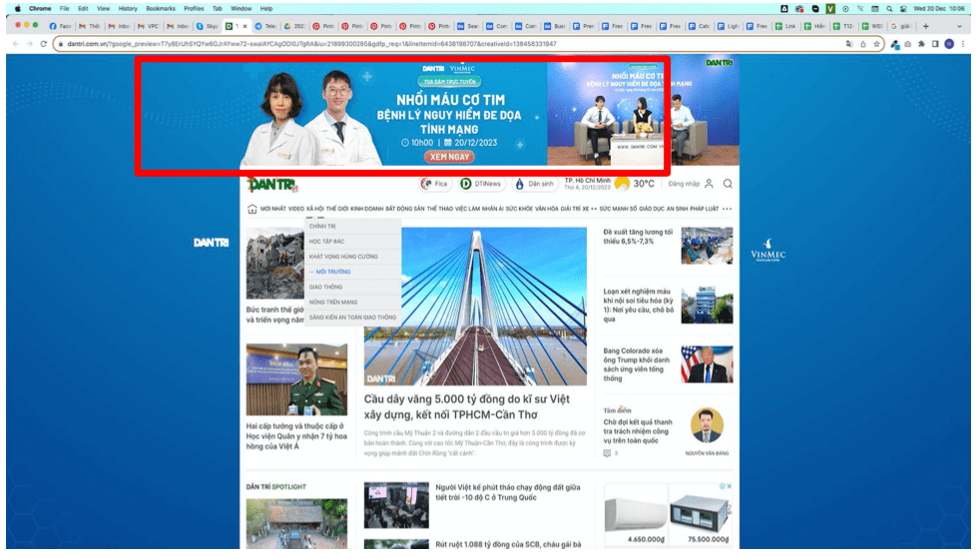
Task: Click the browser forward arrow
Action: 29,44
